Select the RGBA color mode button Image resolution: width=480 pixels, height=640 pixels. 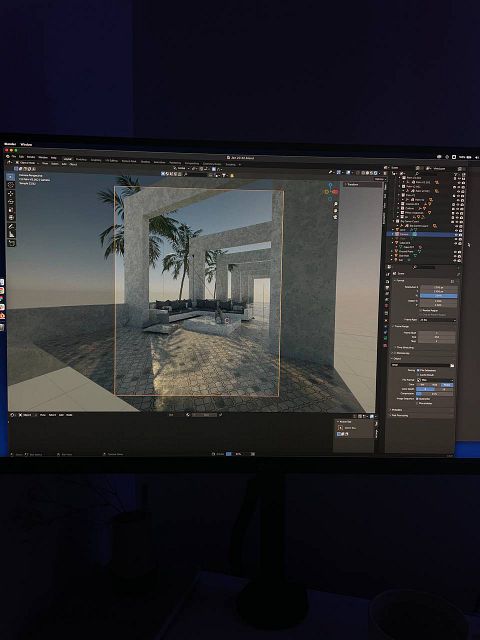[447, 385]
